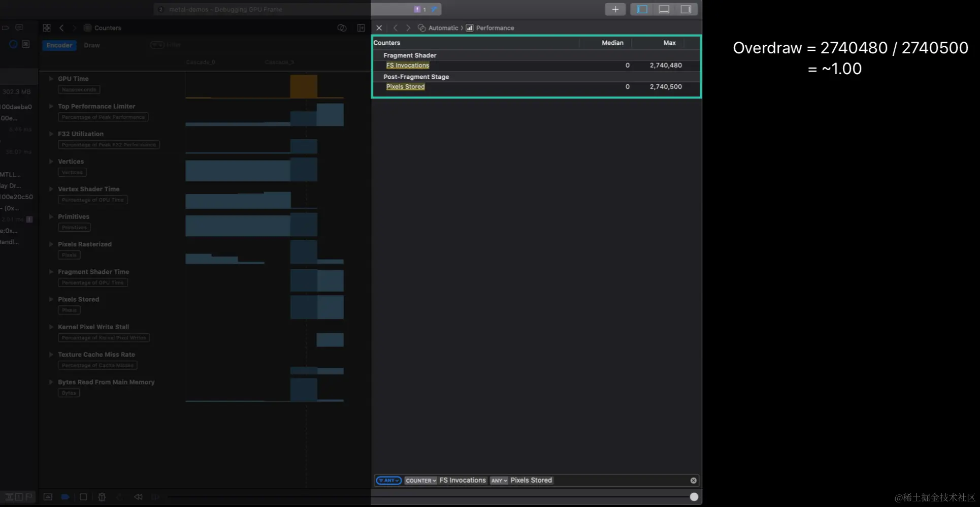Switch to the Draw tab
This screenshot has height=507, width=980.
(x=92, y=45)
